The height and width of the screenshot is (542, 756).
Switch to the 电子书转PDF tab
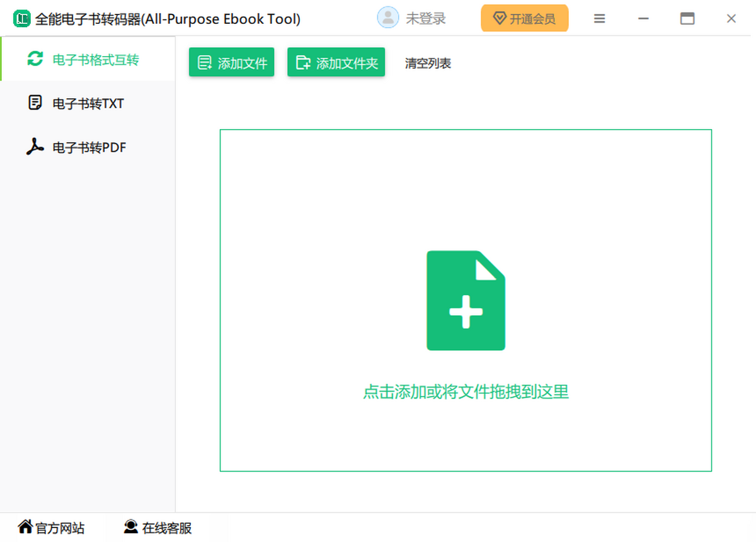[89, 148]
